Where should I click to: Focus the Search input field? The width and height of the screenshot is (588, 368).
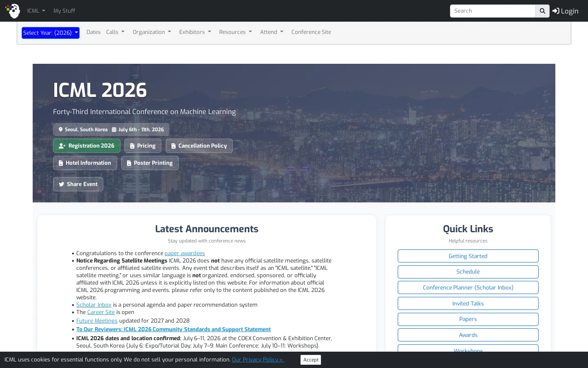point(492,11)
